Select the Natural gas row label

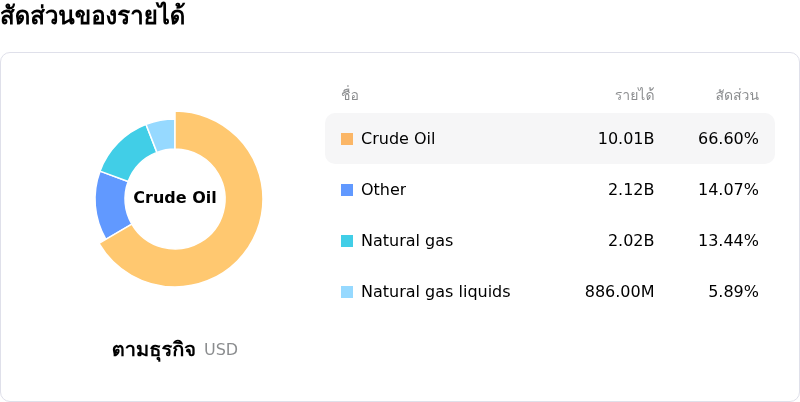point(407,241)
